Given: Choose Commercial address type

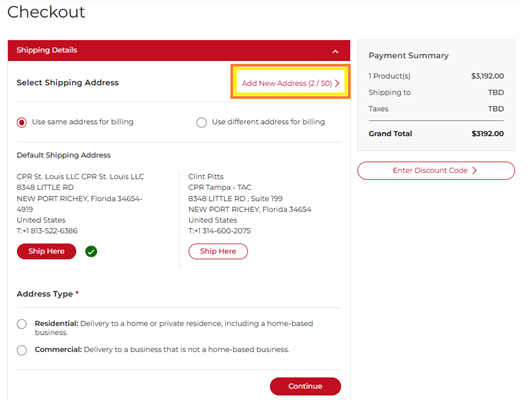Looking at the screenshot, I should tap(22, 350).
